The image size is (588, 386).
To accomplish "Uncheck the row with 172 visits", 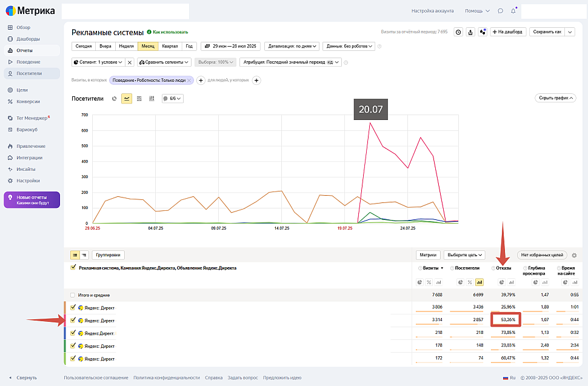I will (x=73, y=359).
